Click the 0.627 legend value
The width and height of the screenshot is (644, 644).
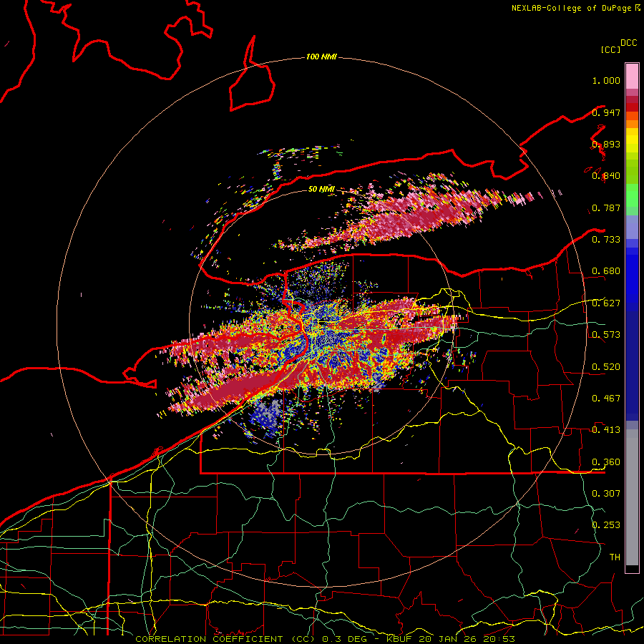606,303
